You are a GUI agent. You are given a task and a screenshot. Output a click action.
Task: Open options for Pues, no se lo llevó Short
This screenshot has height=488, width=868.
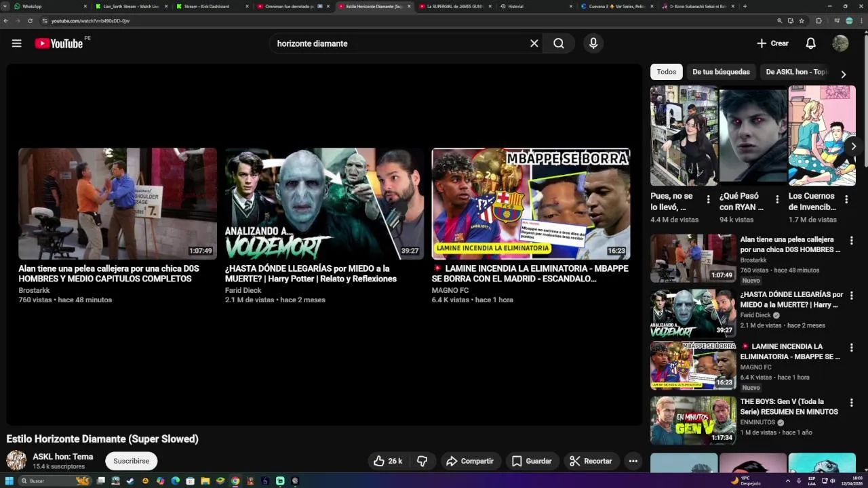coord(709,199)
